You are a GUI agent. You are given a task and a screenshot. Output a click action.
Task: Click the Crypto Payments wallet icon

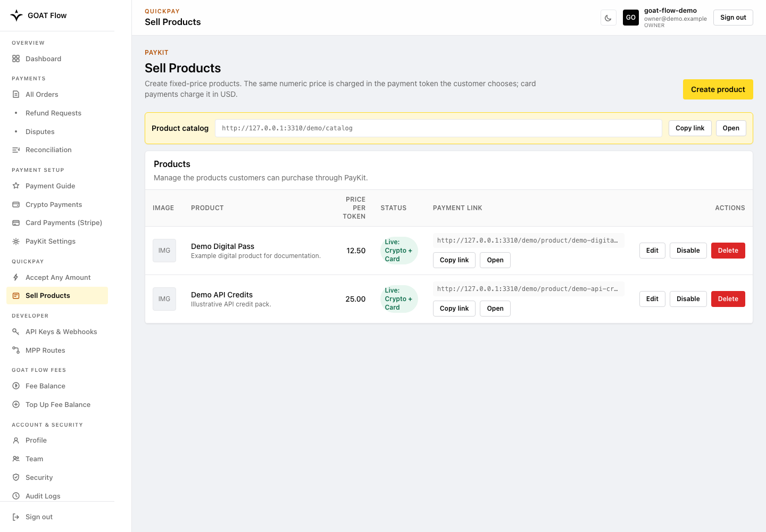tap(16, 205)
